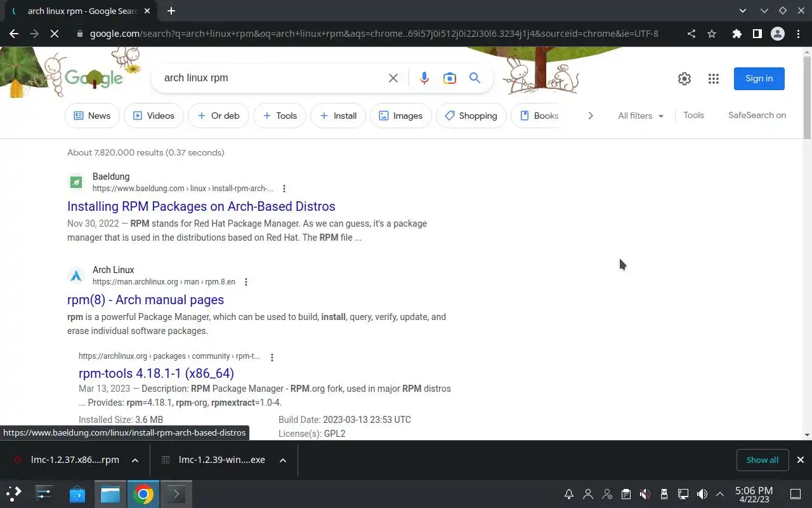Show all downloads
Screen dimensions: 812x508
coord(763,460)
